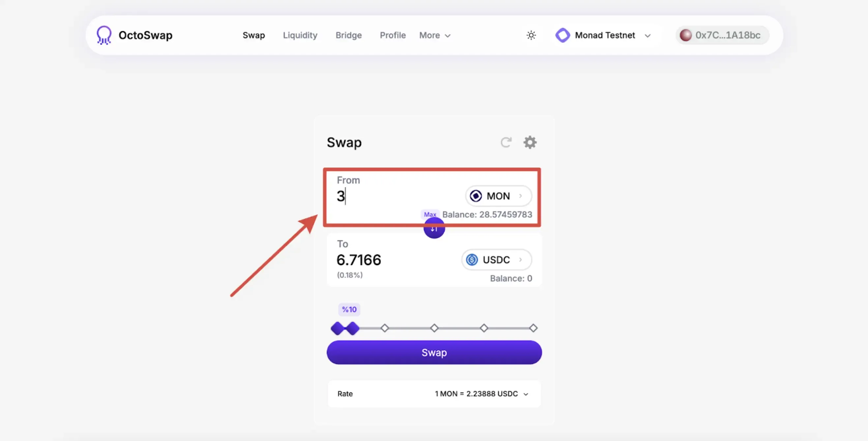Open the More navigation menu

[x=434, y=35]
